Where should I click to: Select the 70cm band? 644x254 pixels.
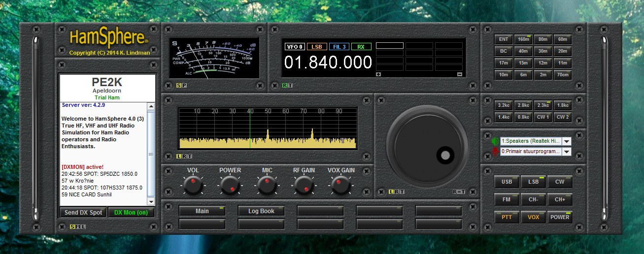point(563,75)
